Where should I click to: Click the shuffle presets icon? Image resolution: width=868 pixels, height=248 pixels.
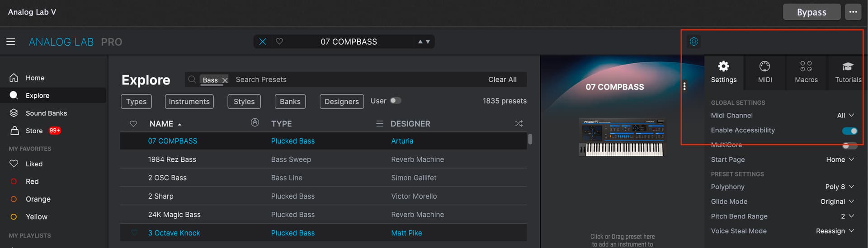click(x=519, y=124)
